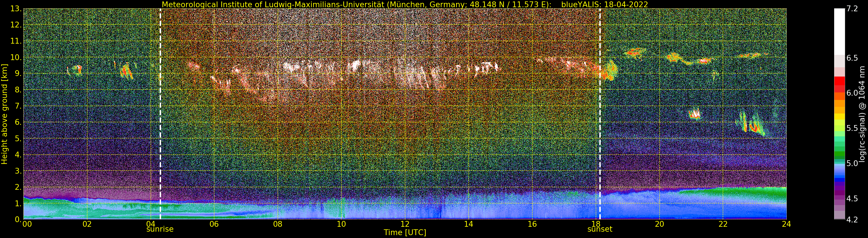Click the height tick label '3.'

click(18, 171)
